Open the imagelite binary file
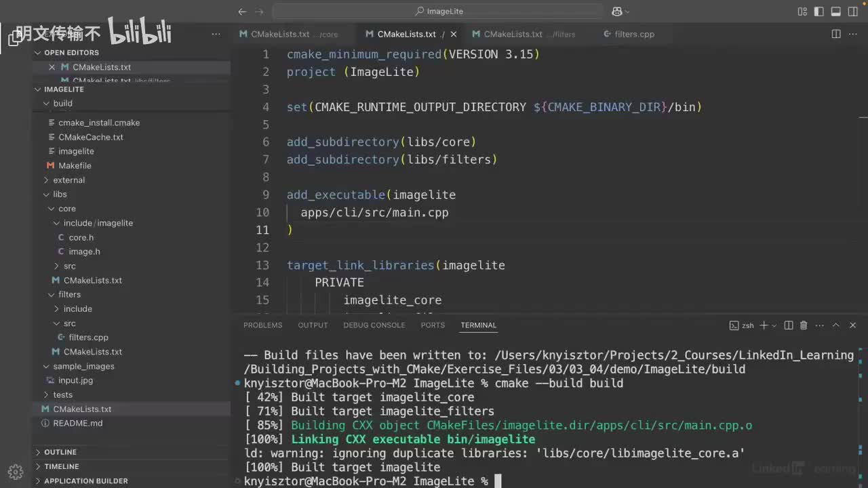 tap(76, 151)
